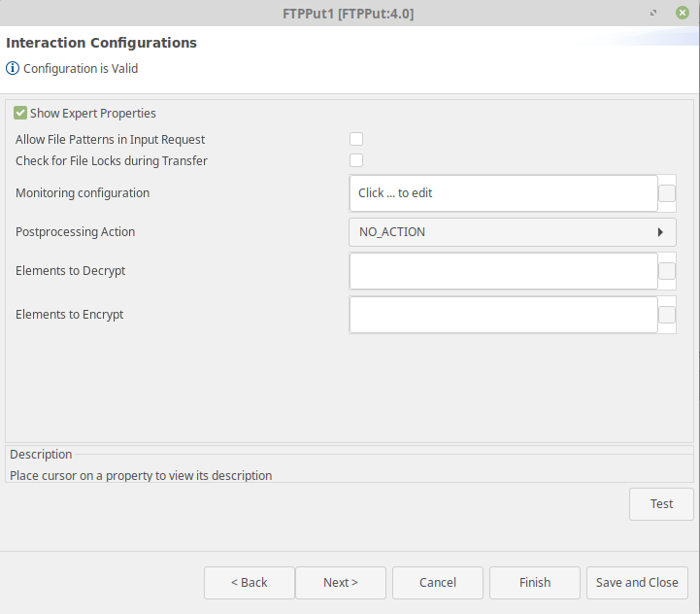
Task: Click the info icon beside Configuration is Valid
Action: click(12, 68)
